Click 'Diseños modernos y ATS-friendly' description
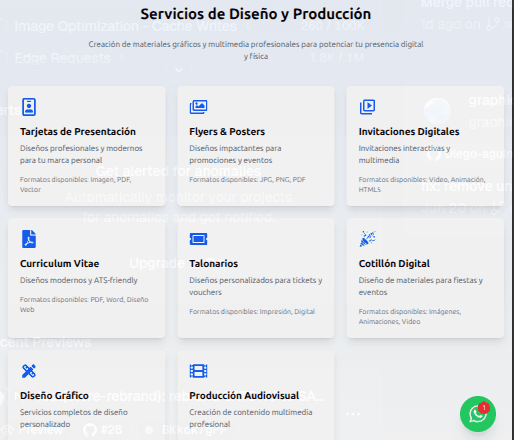This screenshot has width=514, height=440. point(79,280)
